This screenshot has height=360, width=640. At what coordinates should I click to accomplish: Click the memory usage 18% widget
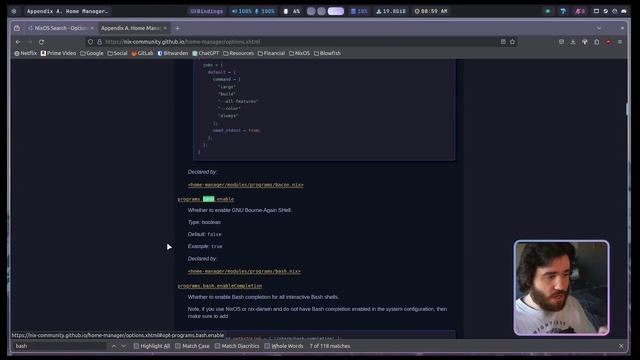pyautogui.click(x=359, y=11)
